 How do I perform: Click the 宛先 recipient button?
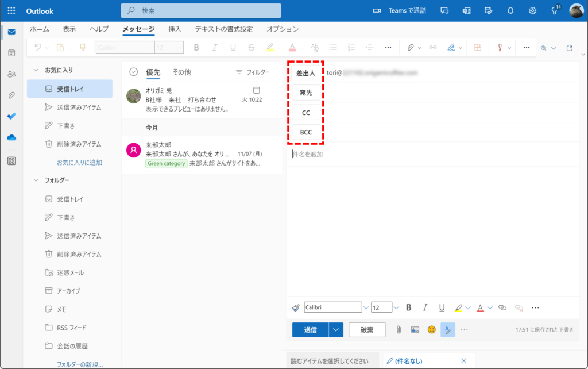tap(306, 93)
